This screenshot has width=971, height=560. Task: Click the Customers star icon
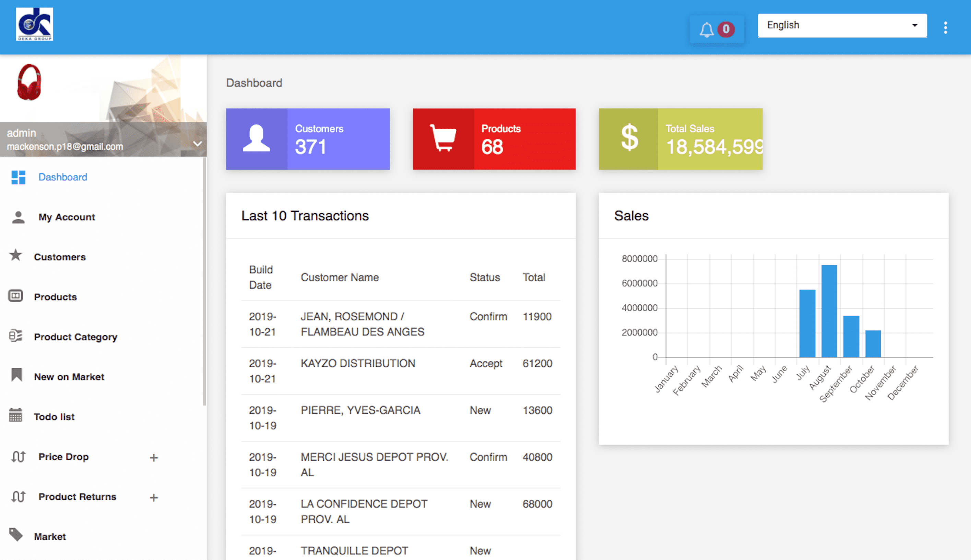pos(16,255)
